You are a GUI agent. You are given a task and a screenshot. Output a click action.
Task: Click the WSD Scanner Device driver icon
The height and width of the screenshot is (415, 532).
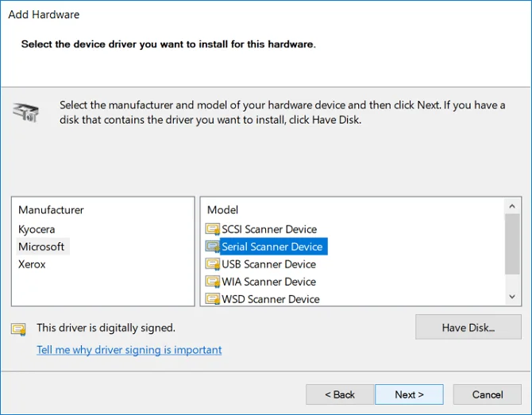213,298
